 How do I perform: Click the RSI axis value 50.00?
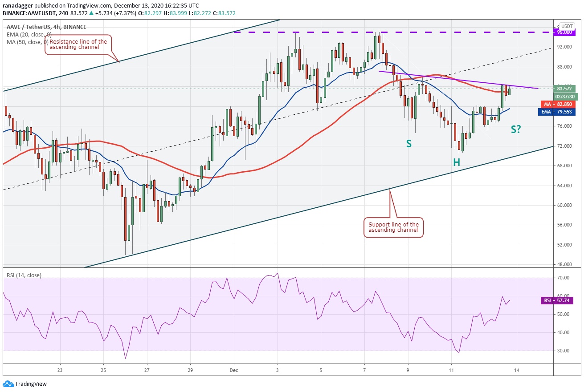tap(564, 314)
